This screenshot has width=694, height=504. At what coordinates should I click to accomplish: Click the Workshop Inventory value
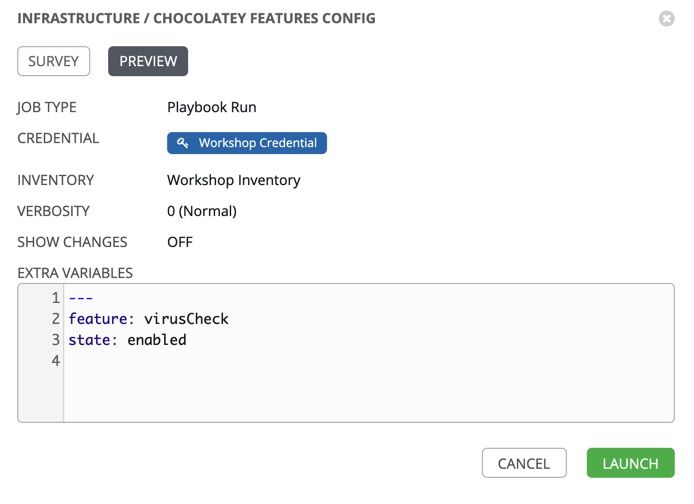[233, 180]
